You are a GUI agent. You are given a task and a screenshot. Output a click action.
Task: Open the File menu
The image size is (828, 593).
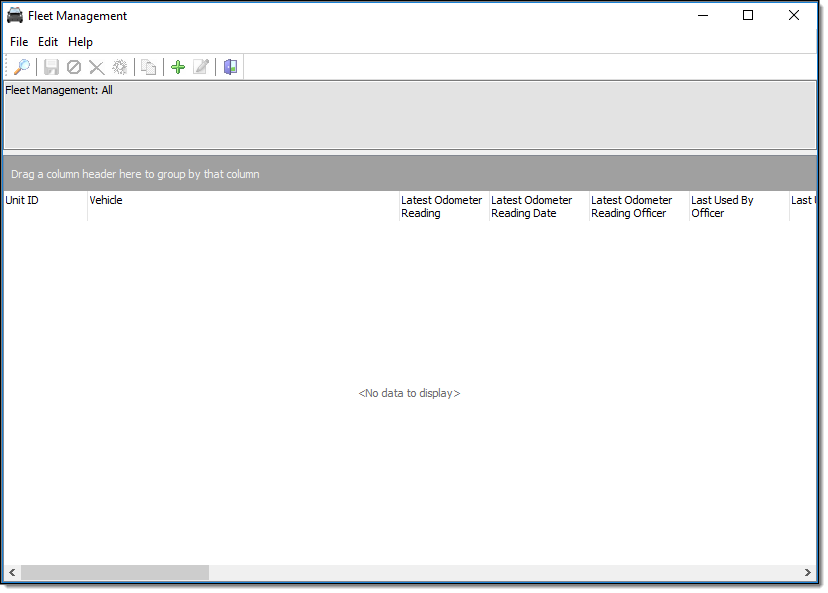(x=19, y=42)
